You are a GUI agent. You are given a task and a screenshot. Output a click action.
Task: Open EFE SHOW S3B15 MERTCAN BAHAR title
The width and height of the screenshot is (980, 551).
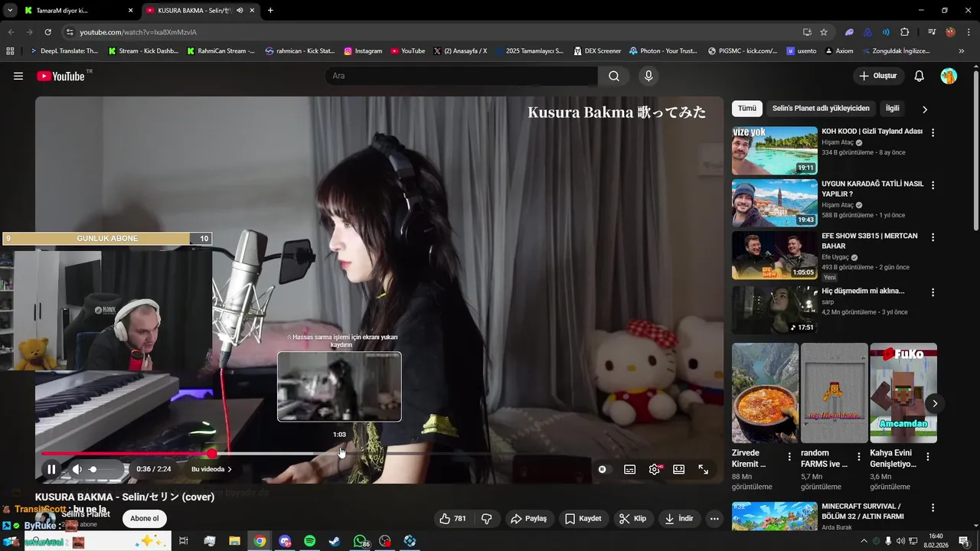point(869,241)
